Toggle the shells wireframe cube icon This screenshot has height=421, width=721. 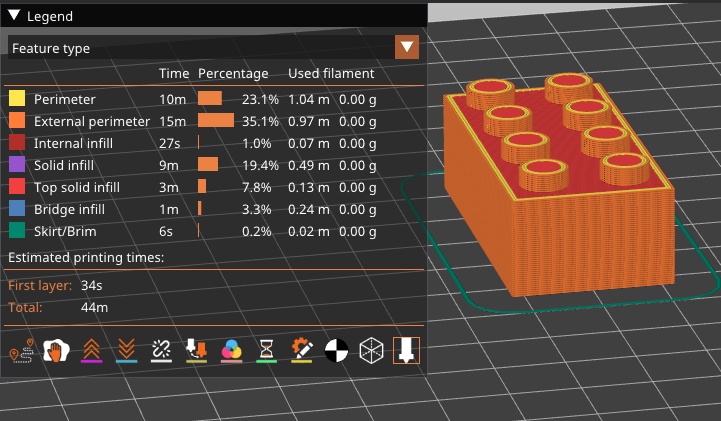[x=371, y=351]
